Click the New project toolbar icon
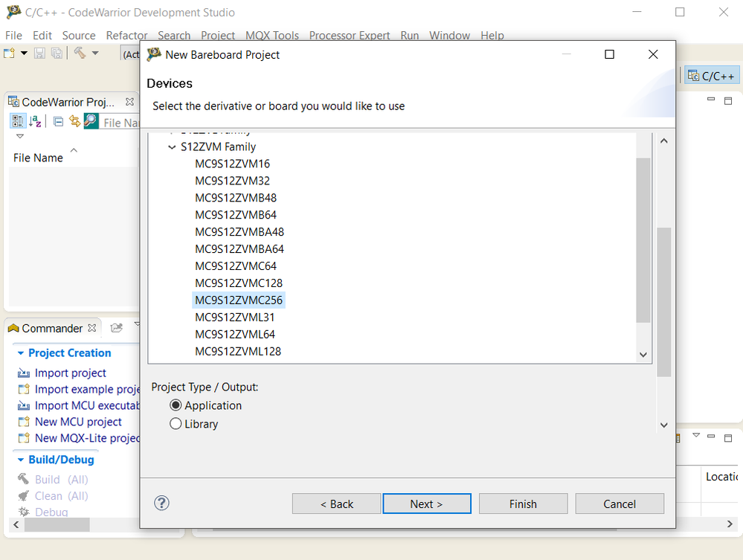 pos(9,53)
